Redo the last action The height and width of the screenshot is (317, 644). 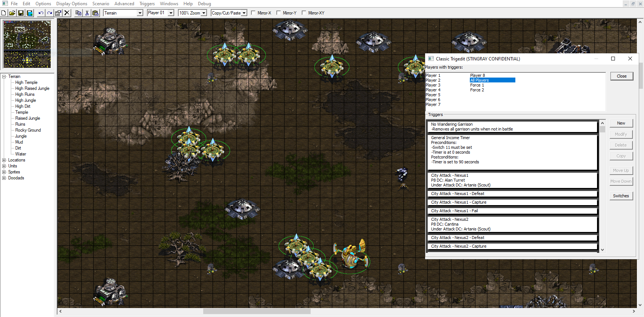[x=49, y=13]
